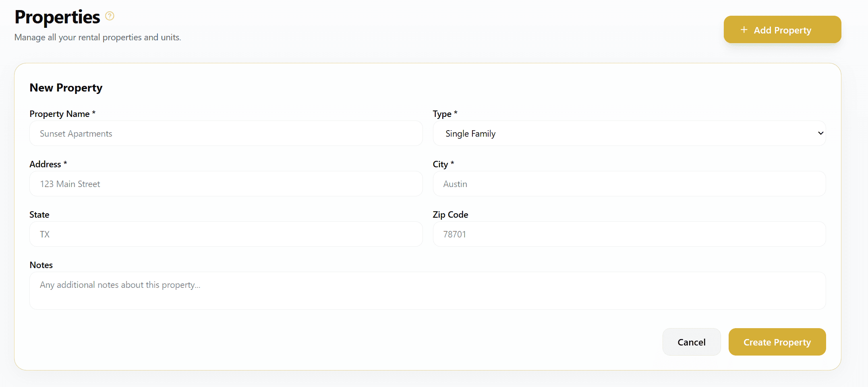
Task: Submit with the Create Property button
Action: click(777, 342)
